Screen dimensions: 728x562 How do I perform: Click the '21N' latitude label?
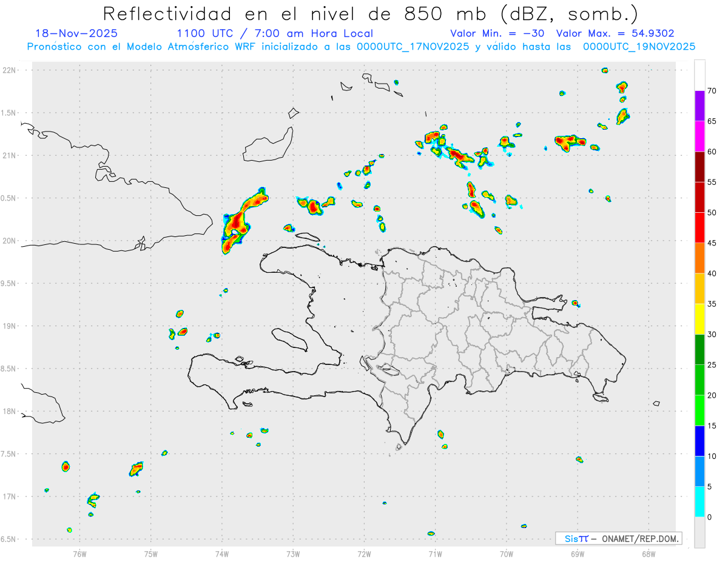10,155
